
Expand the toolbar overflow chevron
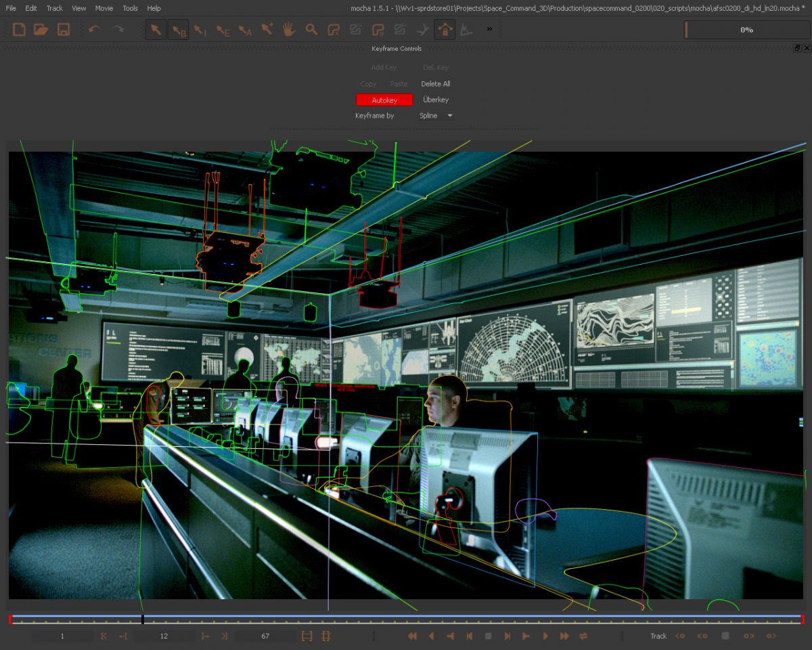tap(489, 30)
